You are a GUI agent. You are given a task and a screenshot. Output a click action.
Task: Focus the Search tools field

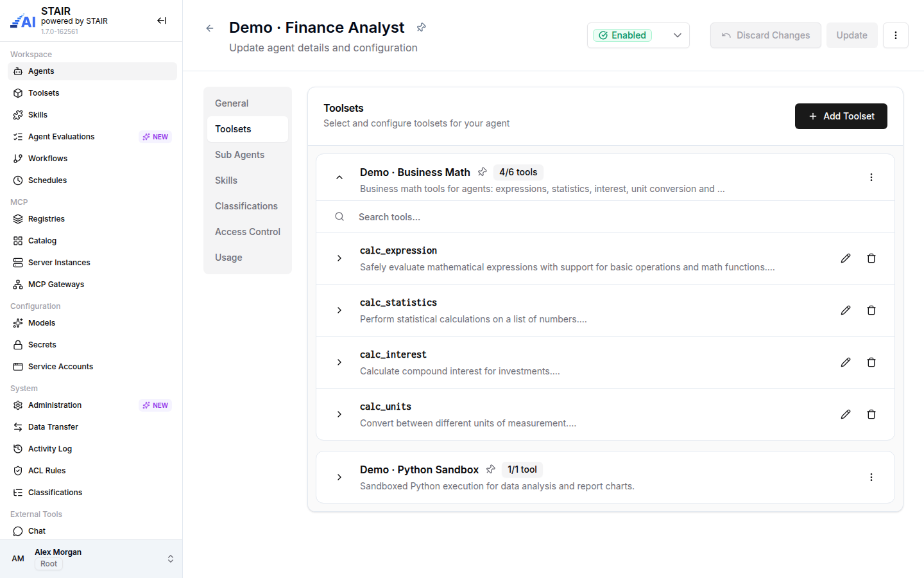(605, 217)
